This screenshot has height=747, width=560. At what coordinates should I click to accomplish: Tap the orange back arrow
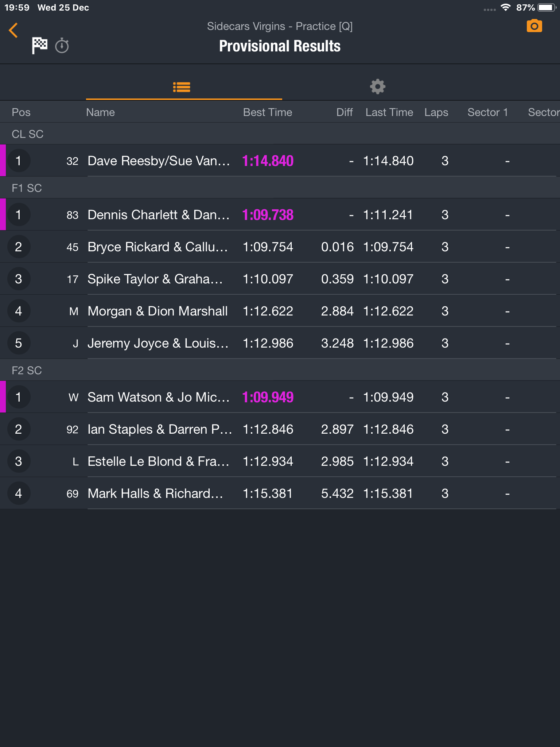point(13,30)
